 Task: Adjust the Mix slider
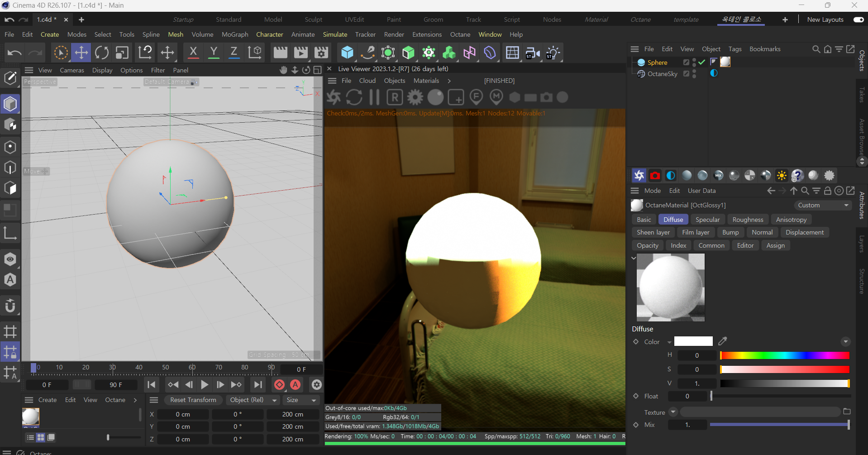coord(780,425)
